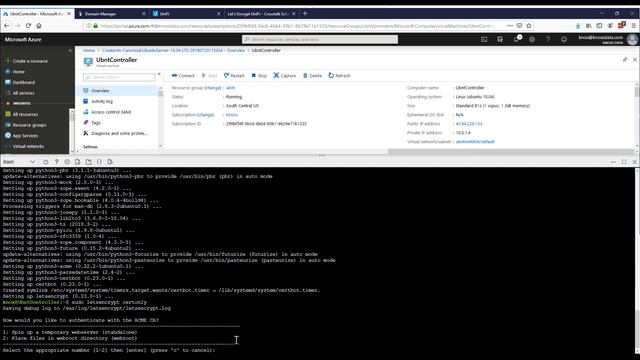Open Cloud Shell settings gear
640x360 pixels.
click(x=67, y=162)
